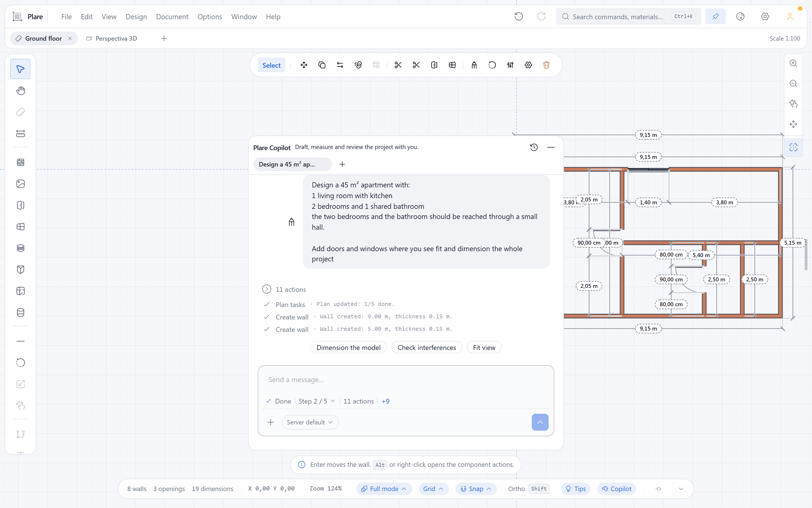Expand the Step 2 / 5 dropdown

pyautogui.click(x=316, y=401)
